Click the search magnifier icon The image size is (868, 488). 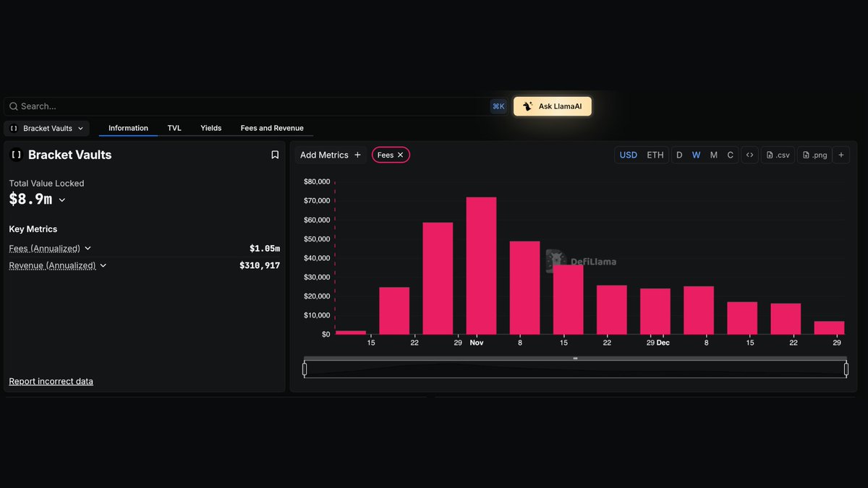click(x=13, y=106)
